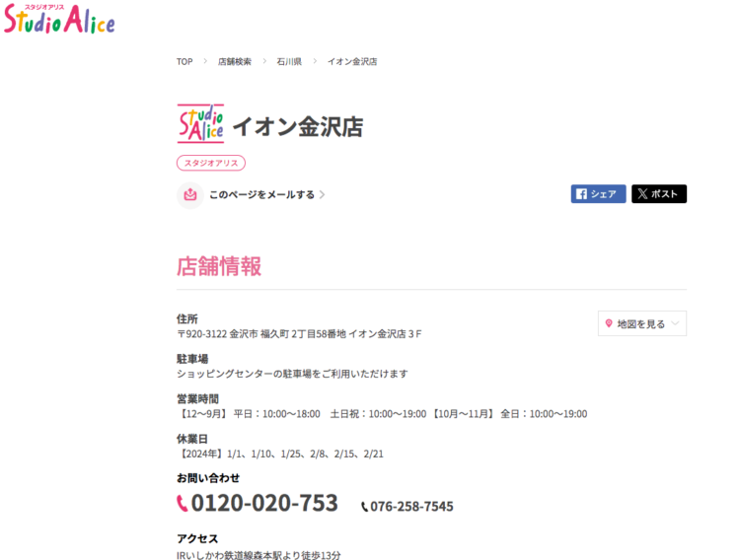Click the スタジオアリス pink tag
Image resolution: width=740 pixels, height=560 pixels.
pyautogui.click(x=211, y=163)
